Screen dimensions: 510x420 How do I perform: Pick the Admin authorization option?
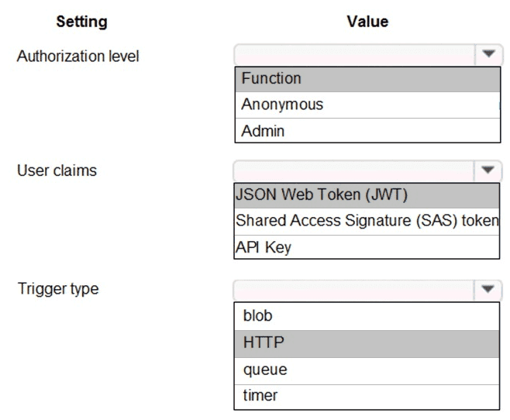coord(367,130)
